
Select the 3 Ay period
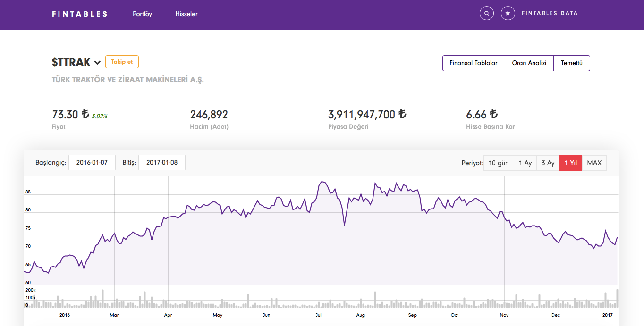[x=548, y=163]
